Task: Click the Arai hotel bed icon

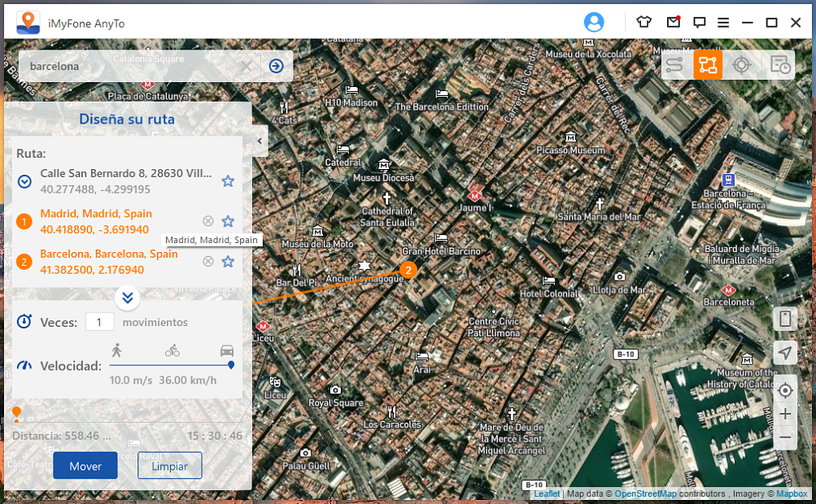Action: pyautogui.click(x=421, y=357)
